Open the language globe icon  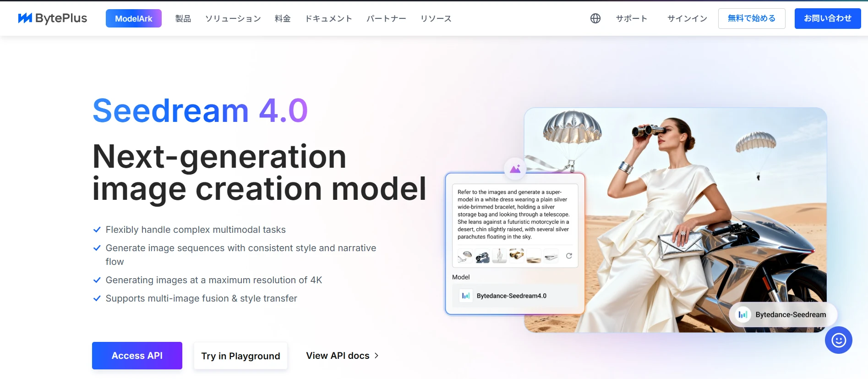[595, 18]
